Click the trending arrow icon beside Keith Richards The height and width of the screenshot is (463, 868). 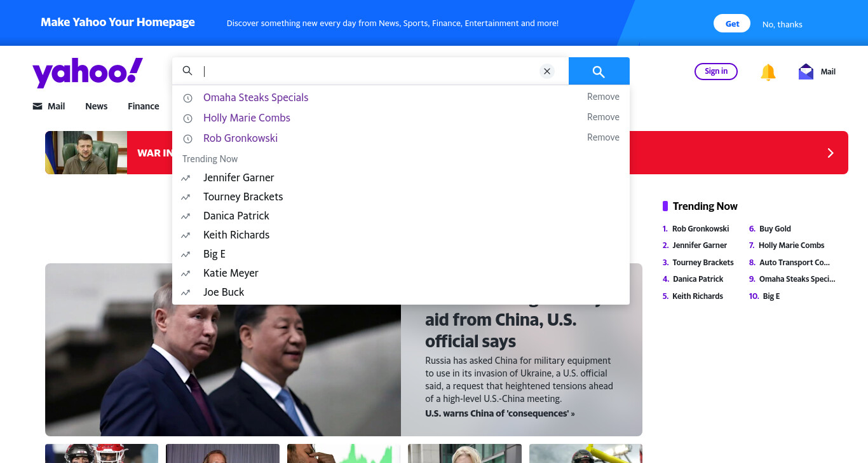[186, 235]
